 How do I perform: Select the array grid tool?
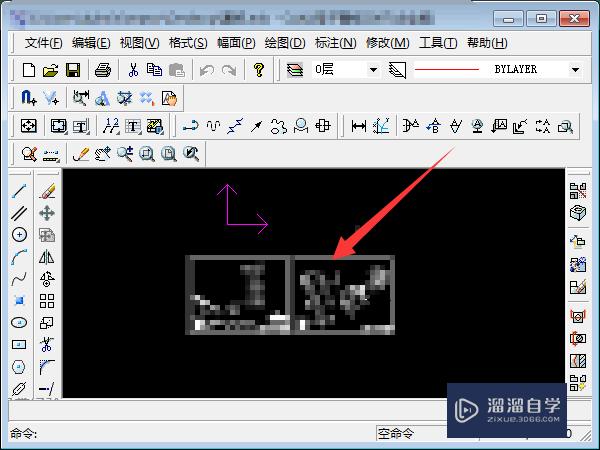coord(47,301)
